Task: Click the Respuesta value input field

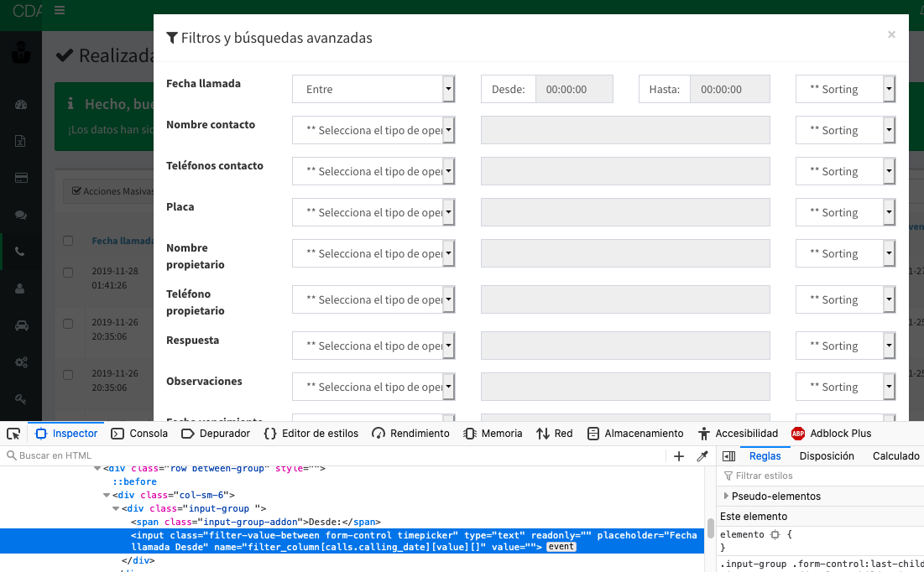Action: (625, 346)
